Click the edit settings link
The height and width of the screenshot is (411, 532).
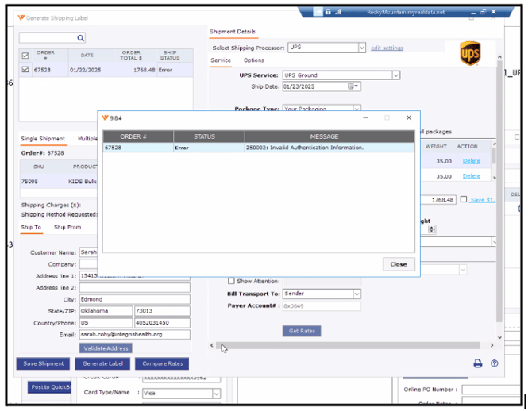(x=387, y=48)
